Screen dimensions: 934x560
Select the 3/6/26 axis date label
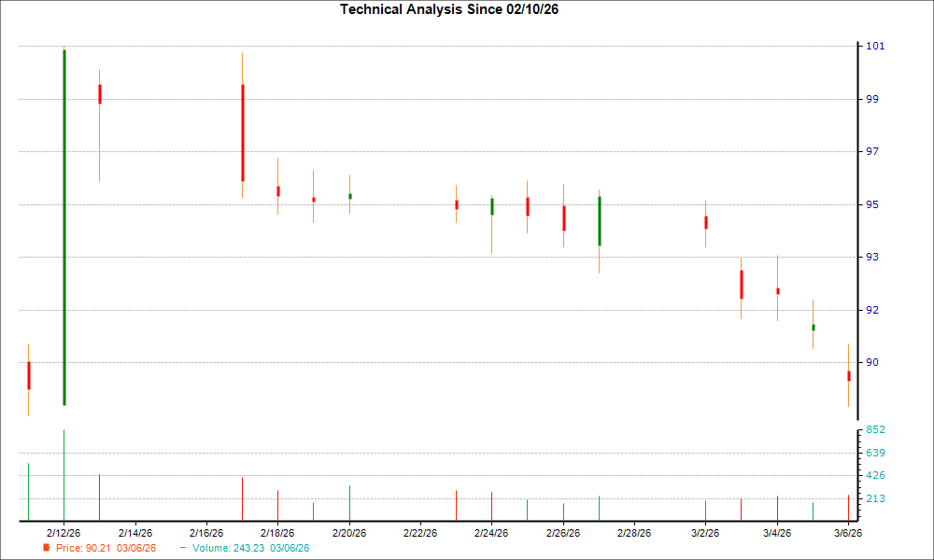coord(848,530)
